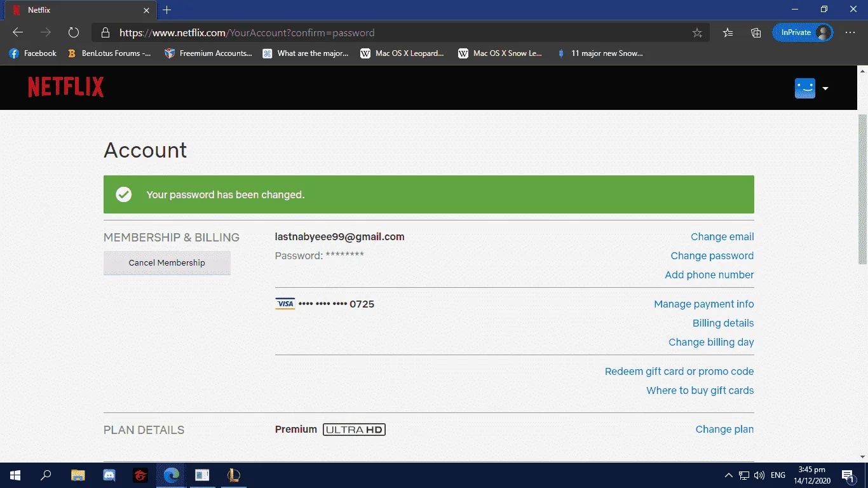Viewport: 868px width, 488px height.
Task: Open the profile avatar menu
Action: (x=805, y=88)
